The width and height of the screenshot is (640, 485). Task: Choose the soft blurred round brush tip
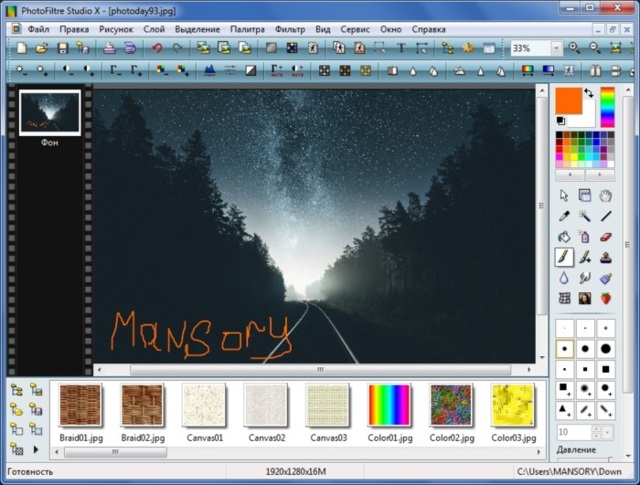pos(585,389)
